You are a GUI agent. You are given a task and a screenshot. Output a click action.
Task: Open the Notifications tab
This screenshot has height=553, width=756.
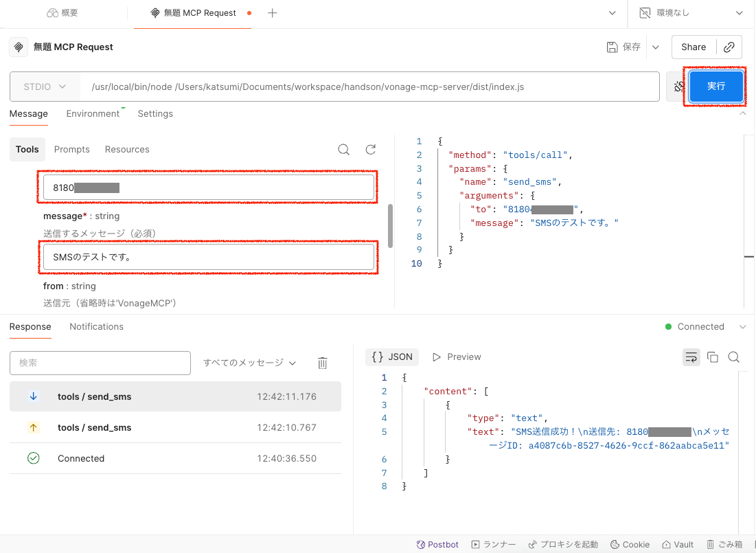96,327
